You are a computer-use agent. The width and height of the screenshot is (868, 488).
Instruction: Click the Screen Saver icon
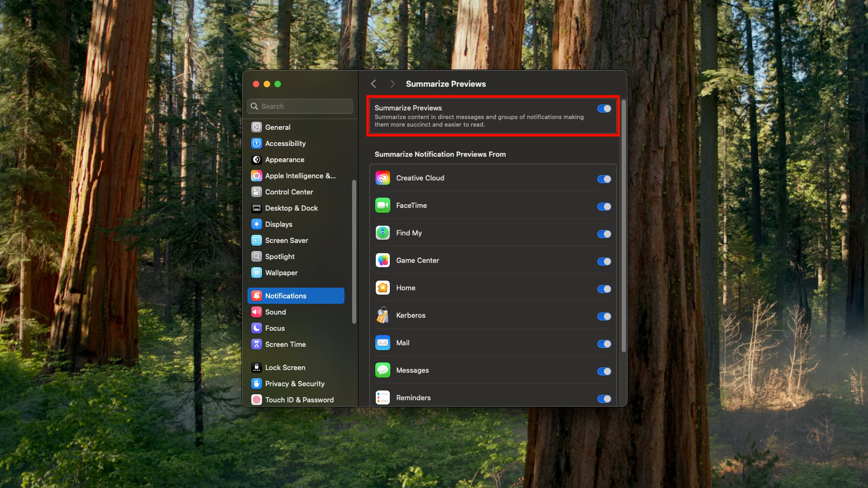257,240
